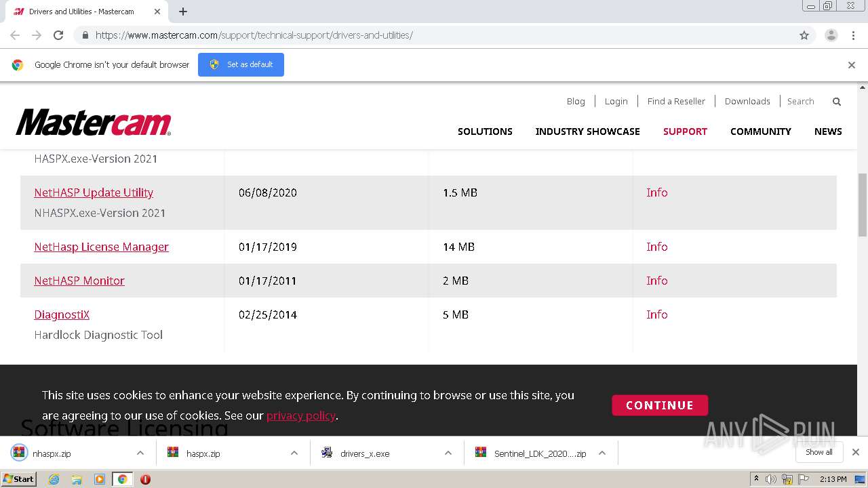Download NetHasp License Manager

click(x=102, y=247)
